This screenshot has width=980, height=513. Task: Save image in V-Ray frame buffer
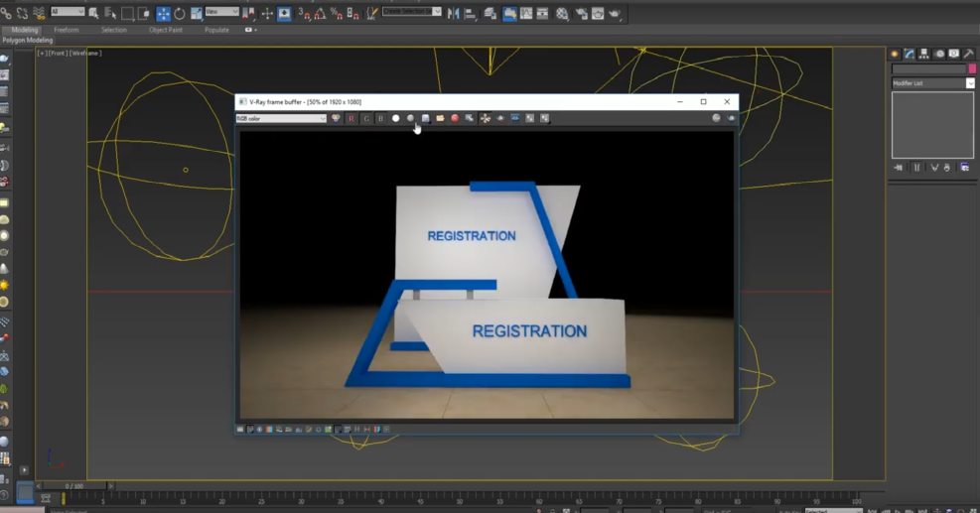click(425, 118)
